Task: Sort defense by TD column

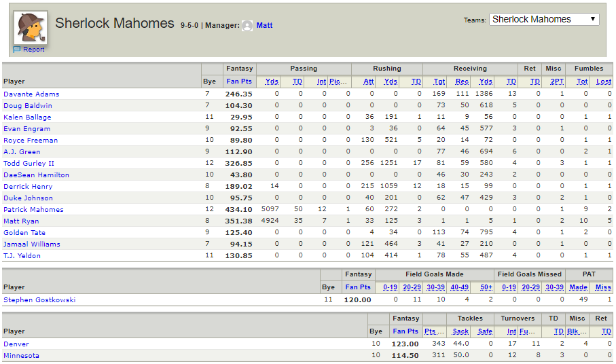Action: (x=559, y=331)
